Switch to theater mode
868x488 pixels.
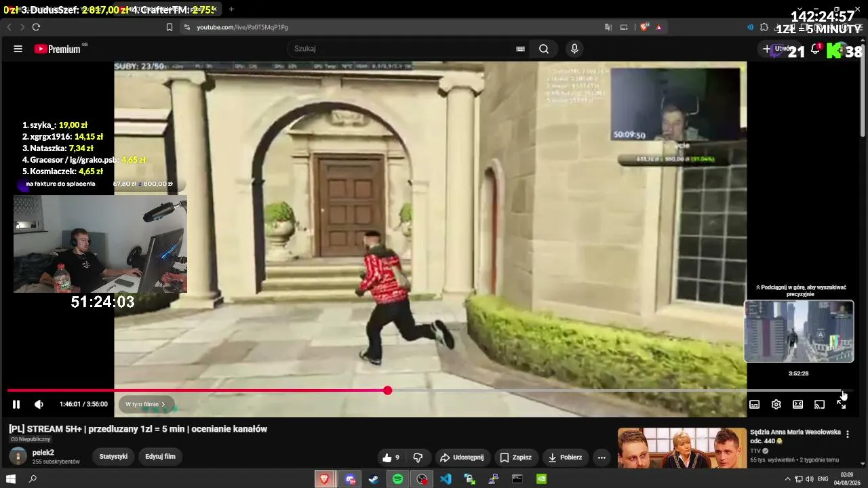pos(798,404)
